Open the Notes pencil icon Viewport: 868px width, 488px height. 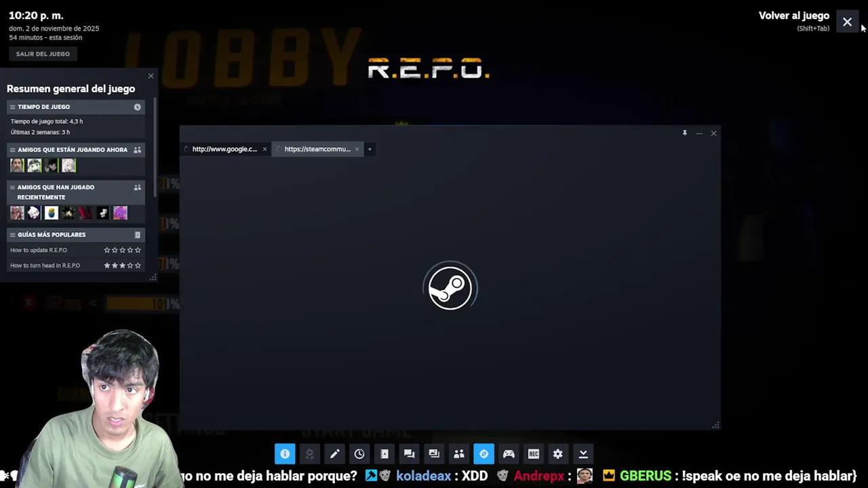point(334,454)
